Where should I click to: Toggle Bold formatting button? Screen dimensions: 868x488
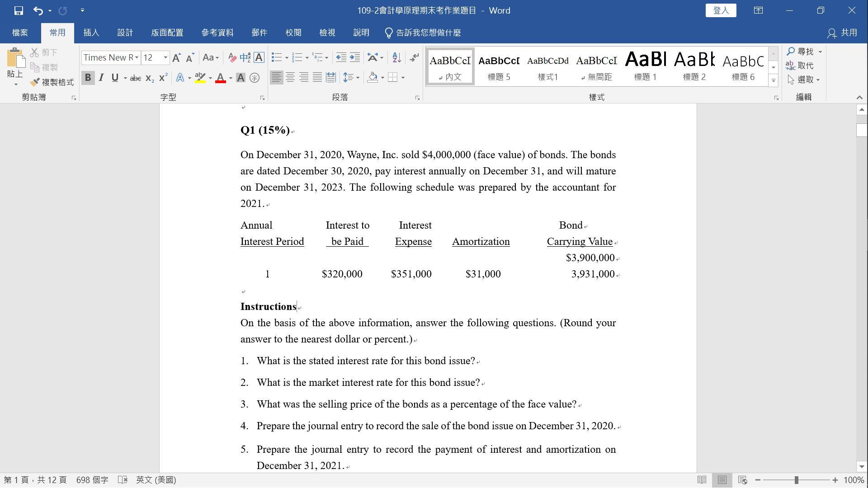point(88,78)
